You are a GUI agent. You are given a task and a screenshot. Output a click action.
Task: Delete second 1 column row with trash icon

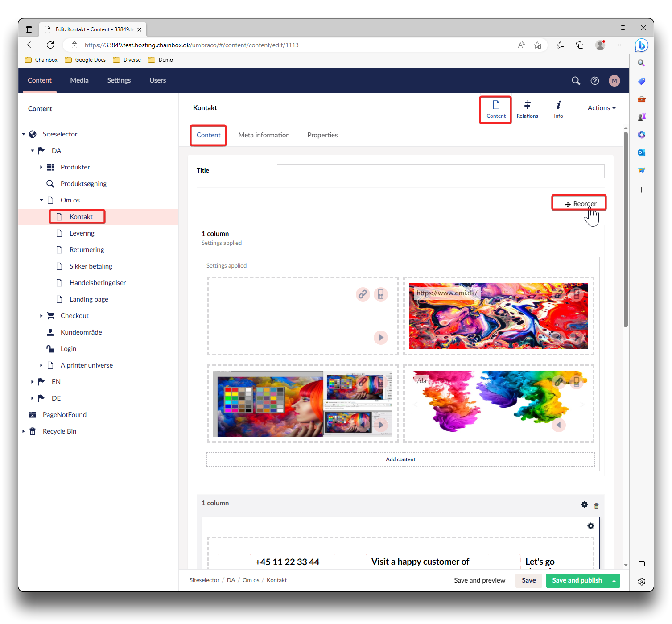pos(596,506)
